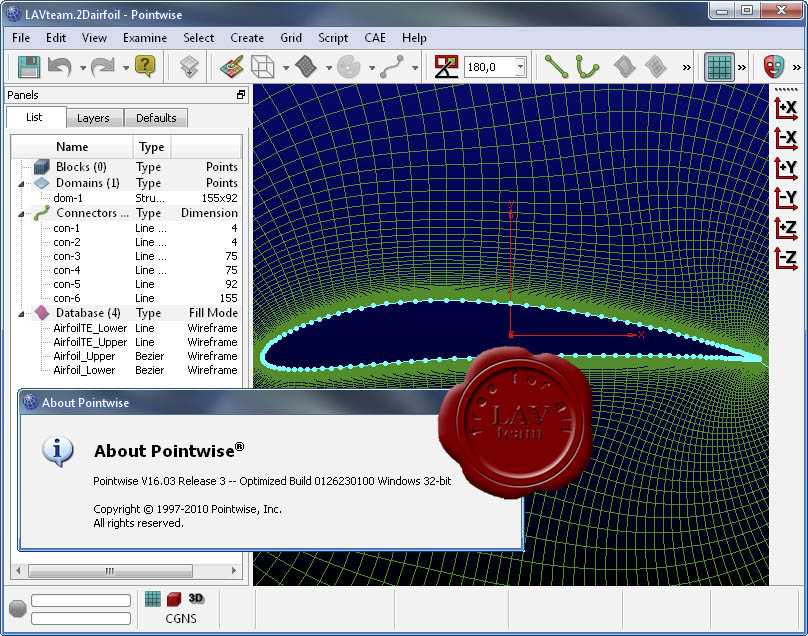
Task: Open the Grid menu
Action: pos(291,38)
